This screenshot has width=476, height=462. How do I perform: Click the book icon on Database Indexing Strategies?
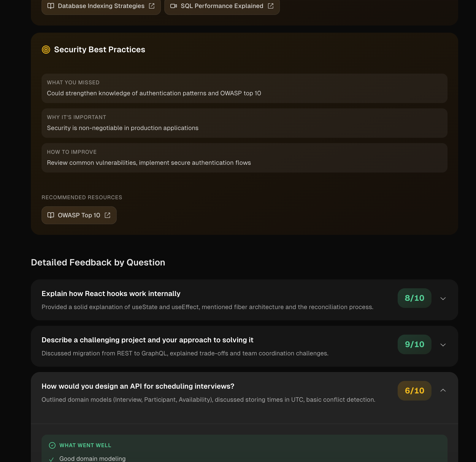[x=51, y=6]
